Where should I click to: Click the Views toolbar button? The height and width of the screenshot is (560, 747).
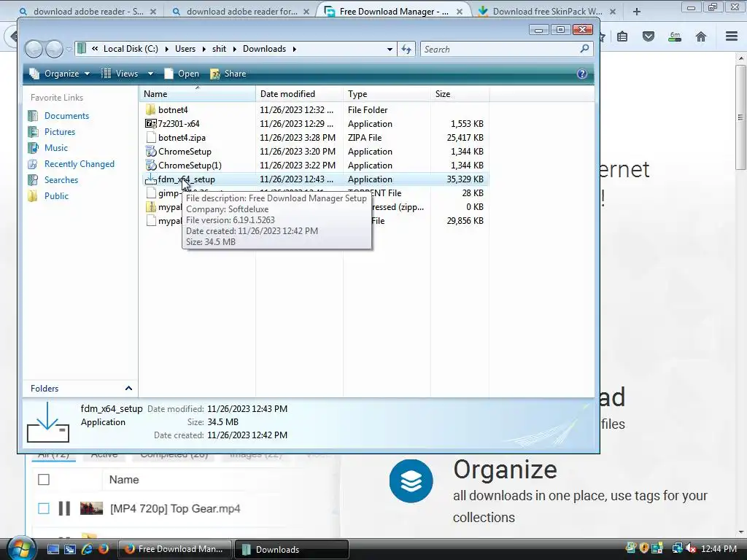click(x=120, y=74)
